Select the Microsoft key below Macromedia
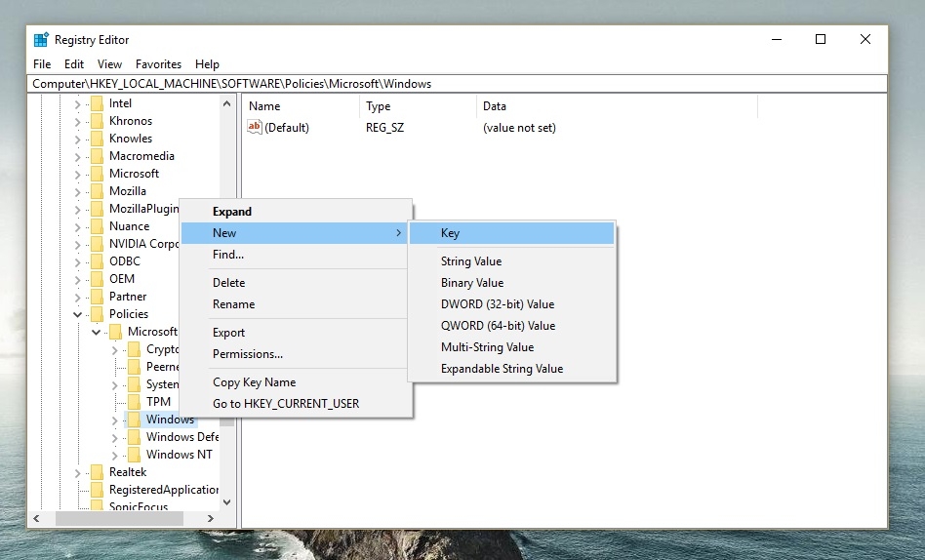The image size is (925, 560). click(x=134, y=174)
